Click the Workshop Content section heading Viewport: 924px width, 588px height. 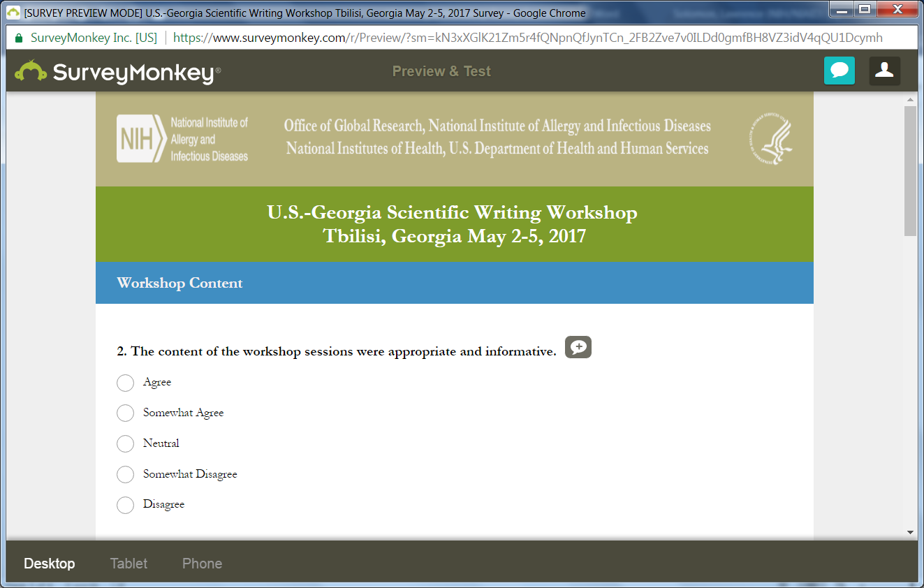coord(180,283)
